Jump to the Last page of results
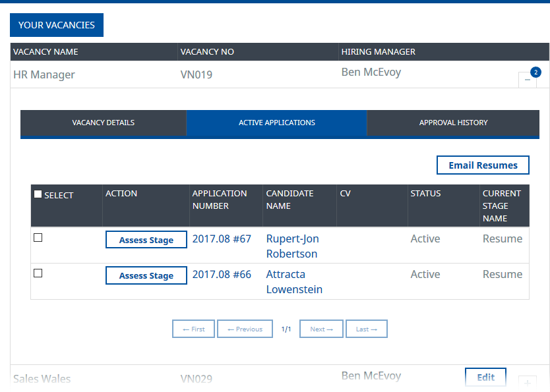 point(366,329)
